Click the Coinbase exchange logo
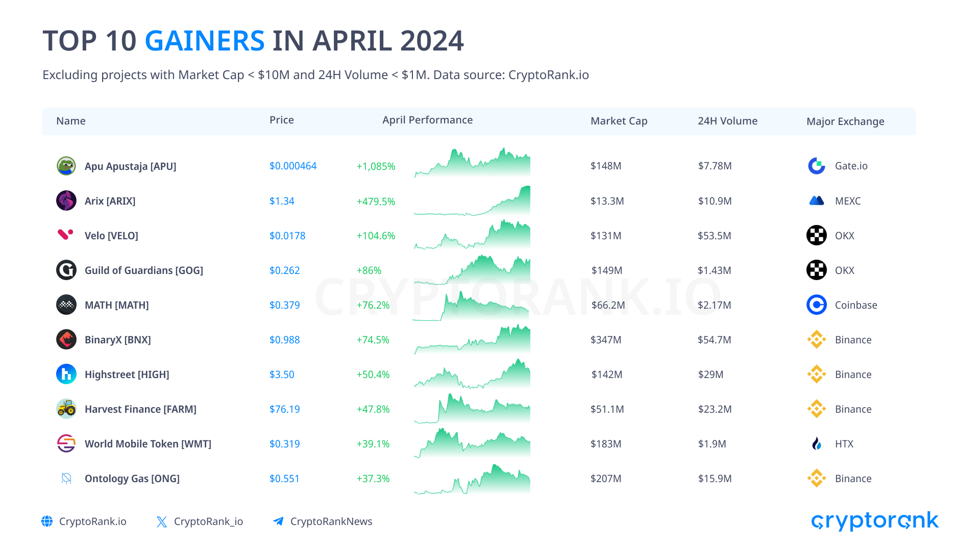Screen dimensions: 980x551 point(817,305)
